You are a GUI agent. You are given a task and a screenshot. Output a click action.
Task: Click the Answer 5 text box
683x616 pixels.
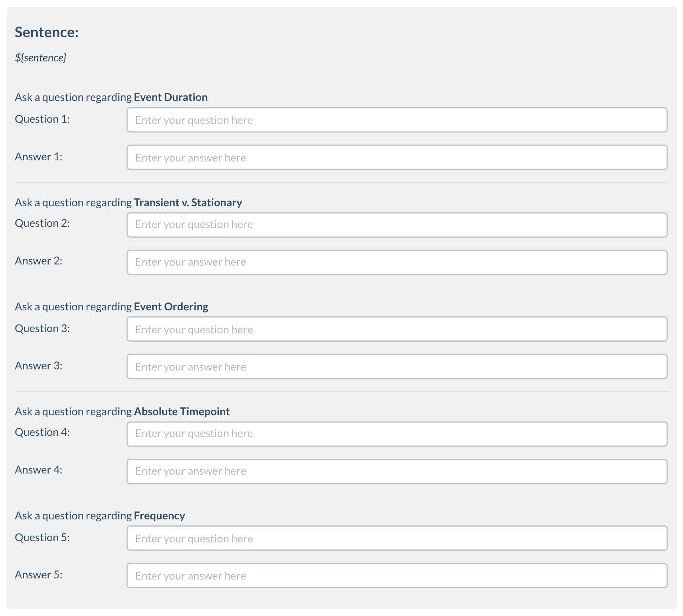pyautogui.click(x=397, y=576)
